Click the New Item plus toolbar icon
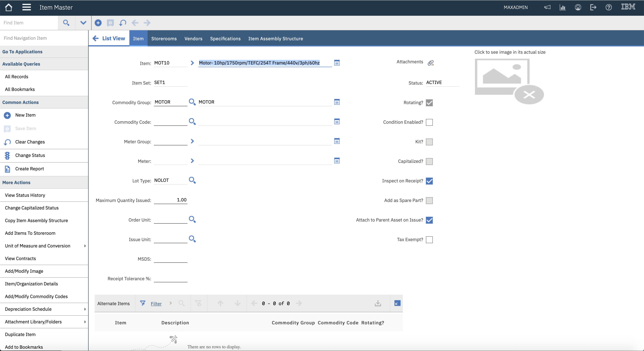 pos(98,23)
